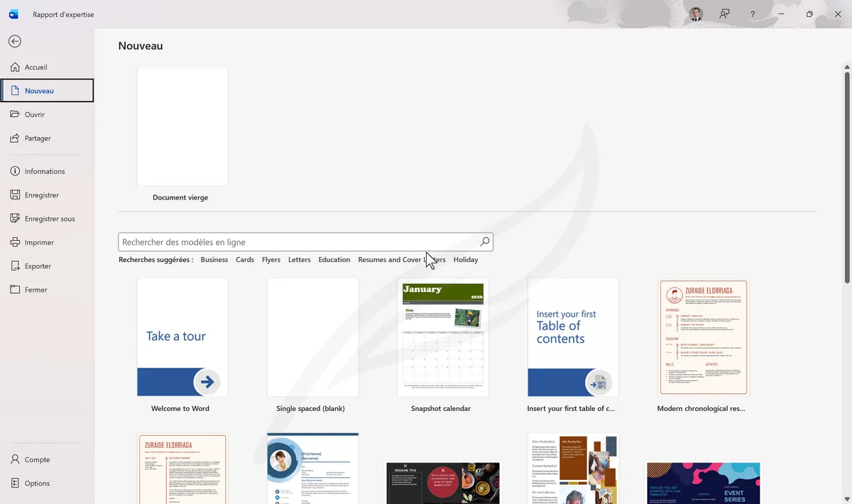Open the Exporter page
Viewport: 852px width, 504px height.
[38, 266]
